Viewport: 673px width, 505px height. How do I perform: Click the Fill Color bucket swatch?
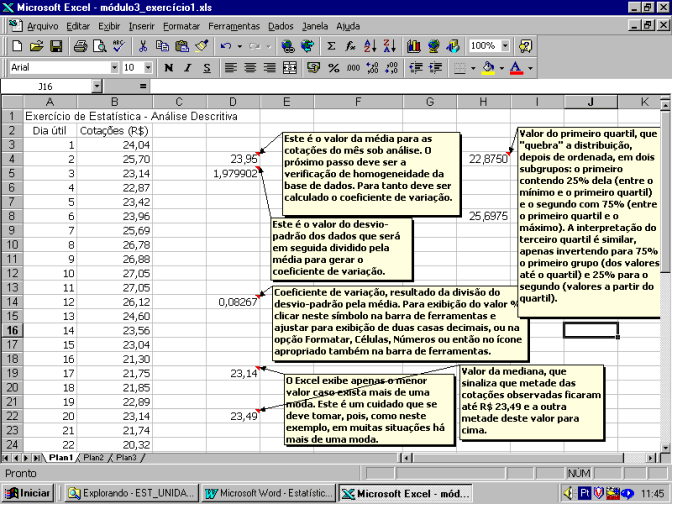click(x=487, y=68)
